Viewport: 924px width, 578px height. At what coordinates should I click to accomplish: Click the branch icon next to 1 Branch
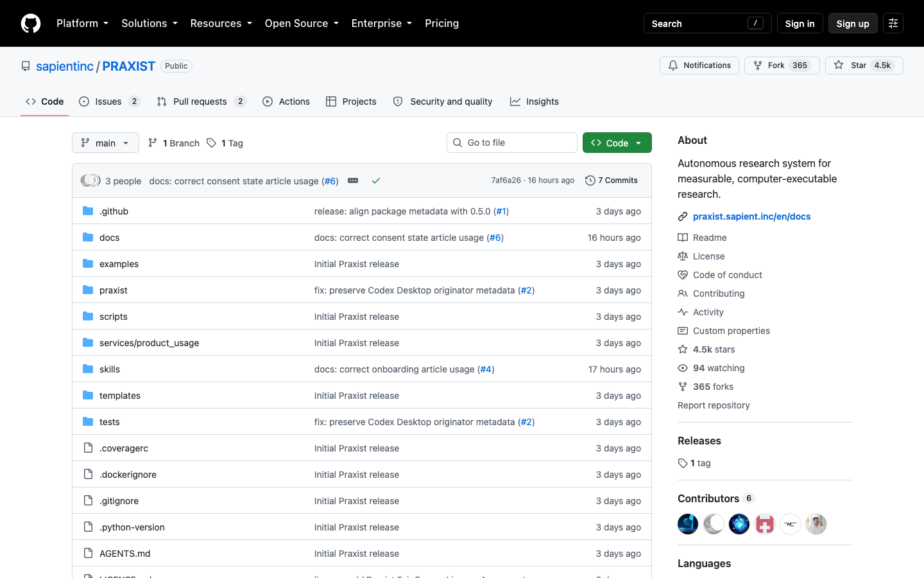pyautogui.click(x=153, y=143)
